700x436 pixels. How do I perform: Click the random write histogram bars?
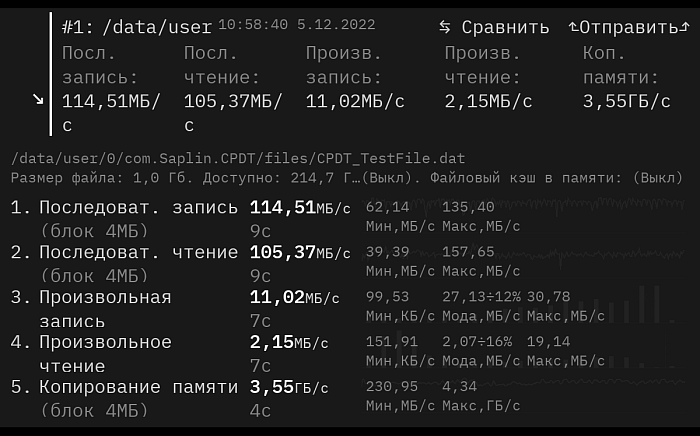coord(523,305)
